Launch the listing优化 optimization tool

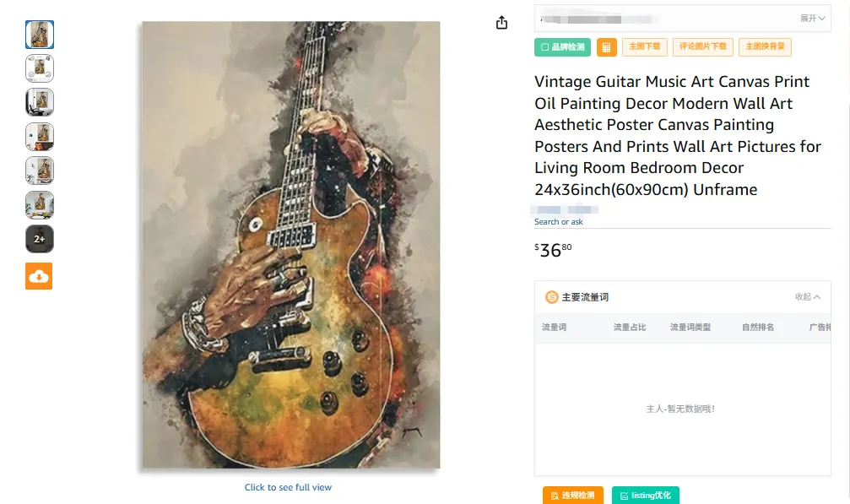pyautogui.click(x=646, y=496)
